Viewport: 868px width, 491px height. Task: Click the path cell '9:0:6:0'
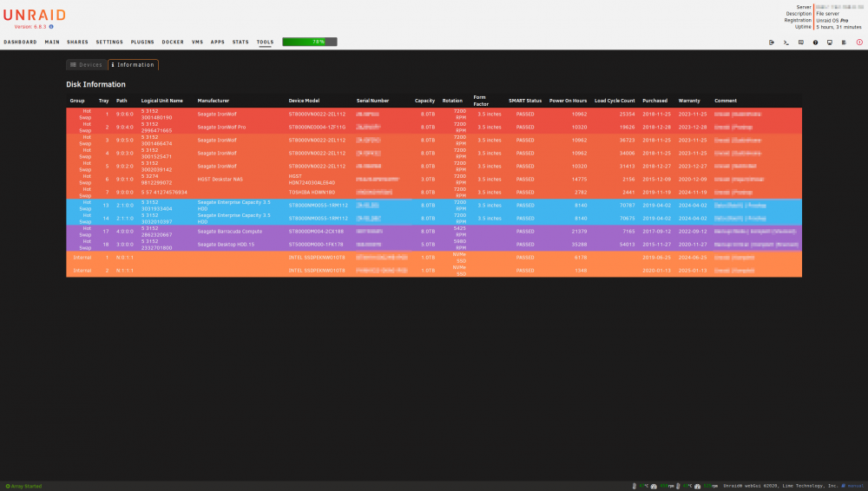(124, 114)
